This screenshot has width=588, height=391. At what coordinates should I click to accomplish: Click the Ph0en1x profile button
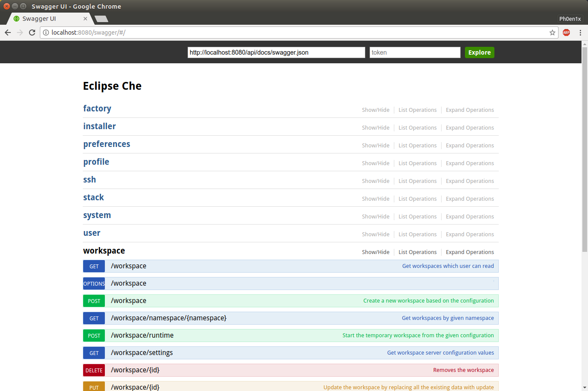pos(570,19)
